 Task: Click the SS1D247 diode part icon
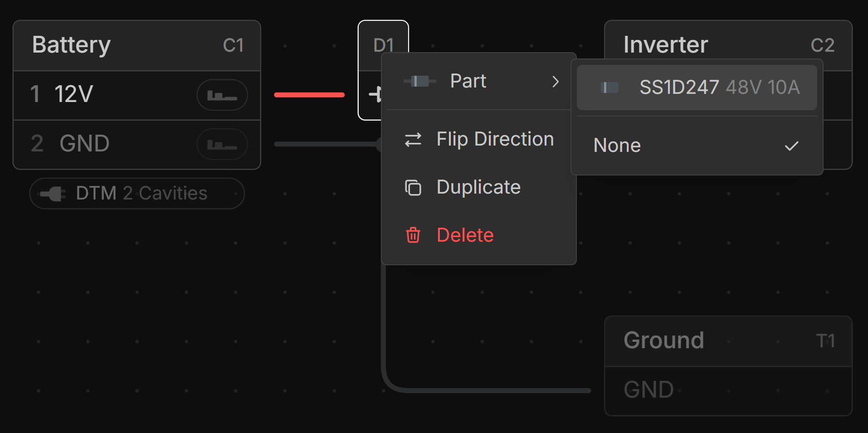pyautogui.click(x=609, y=88)
